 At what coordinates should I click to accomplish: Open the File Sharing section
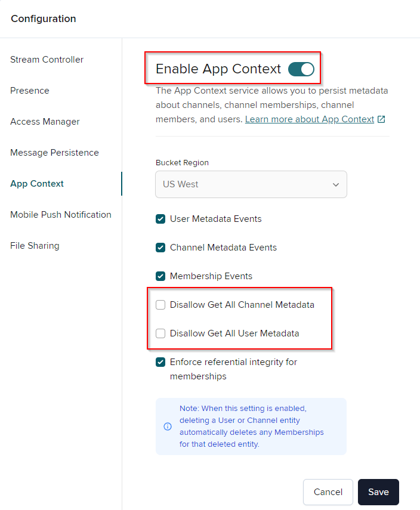click(35, 246)
